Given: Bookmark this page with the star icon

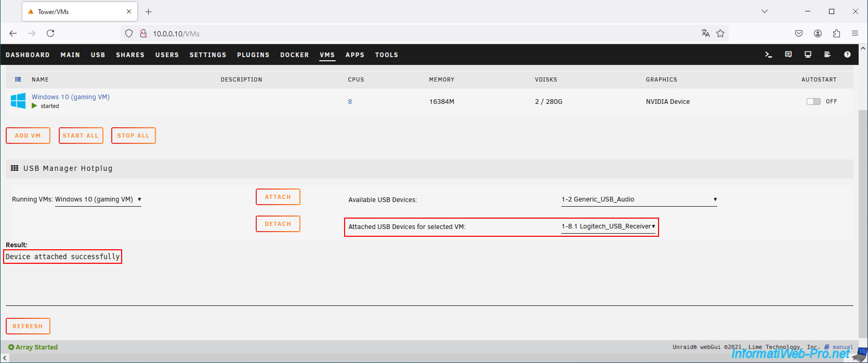Looking at the screenshot, I should (x=720, y=33).
